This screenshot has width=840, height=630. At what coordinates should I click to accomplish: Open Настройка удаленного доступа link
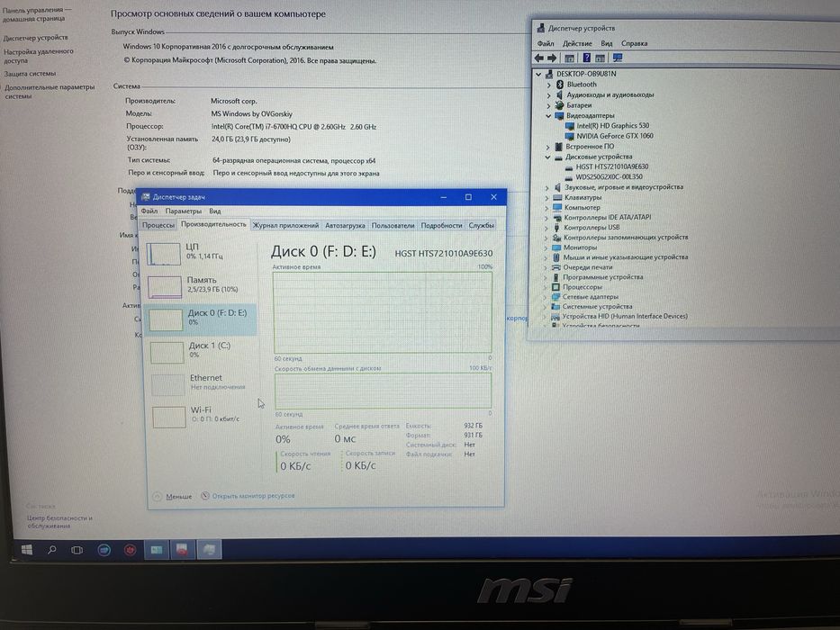38,56
